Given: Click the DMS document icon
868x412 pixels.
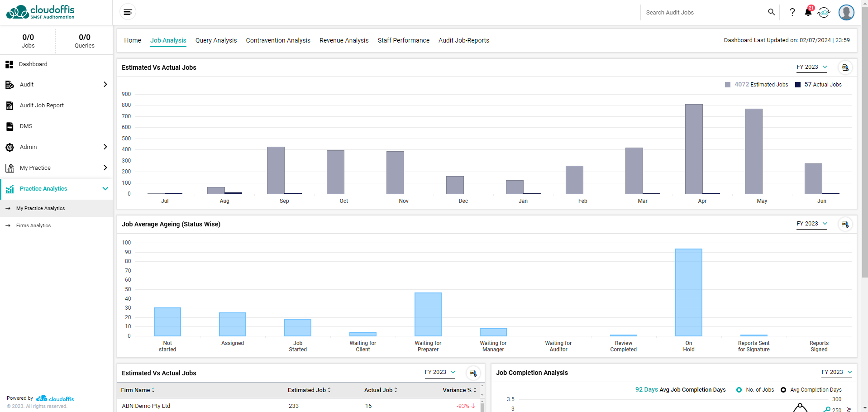Looking at the screenshot, I should coord(10,126).
